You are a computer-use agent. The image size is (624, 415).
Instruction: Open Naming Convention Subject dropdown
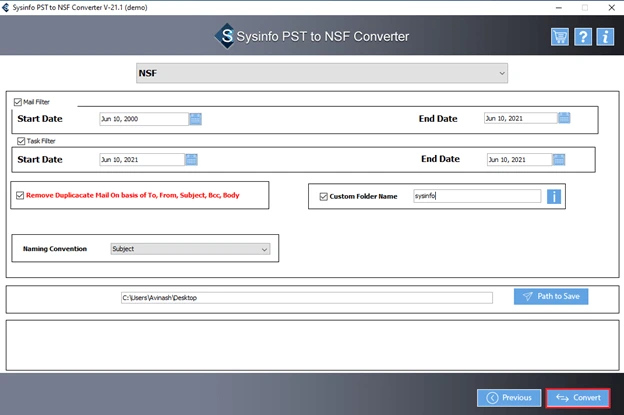190,249
